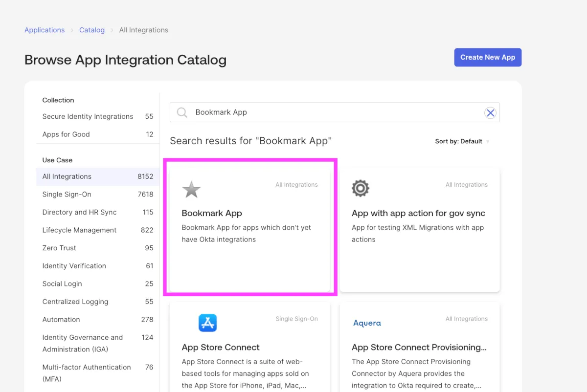
Task: Open the Sort by: Default dropdown
Action: [x=462, y=141]
